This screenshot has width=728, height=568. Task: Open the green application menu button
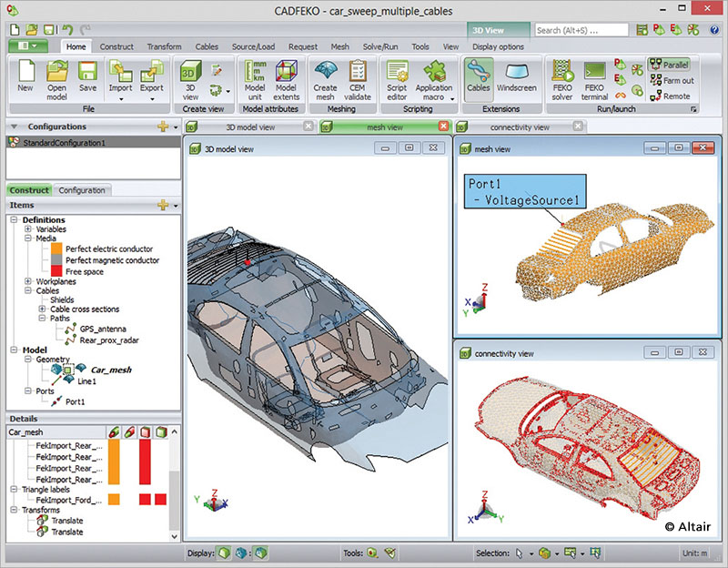(x=29, y=46)
